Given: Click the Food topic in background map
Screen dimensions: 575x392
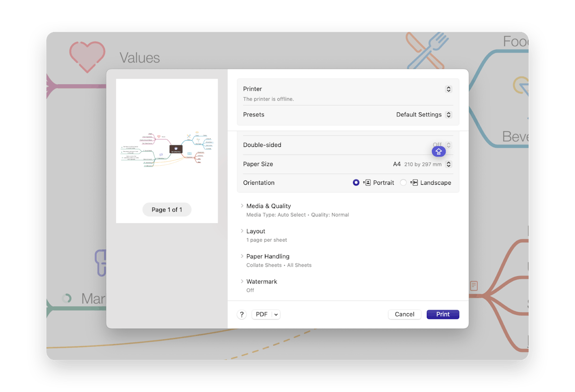Looking at the screenshot, I should coord(516,42).
